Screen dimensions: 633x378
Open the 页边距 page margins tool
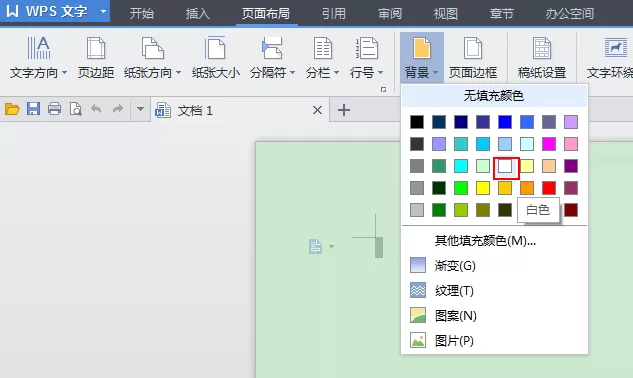coord(96,57)
